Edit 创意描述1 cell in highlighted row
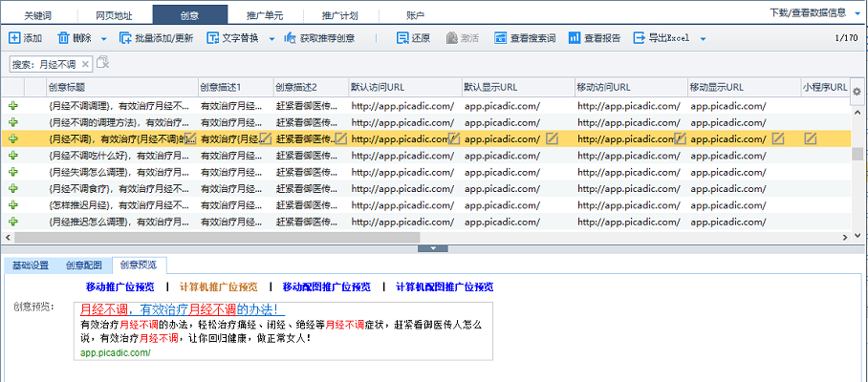 [266, 138]
